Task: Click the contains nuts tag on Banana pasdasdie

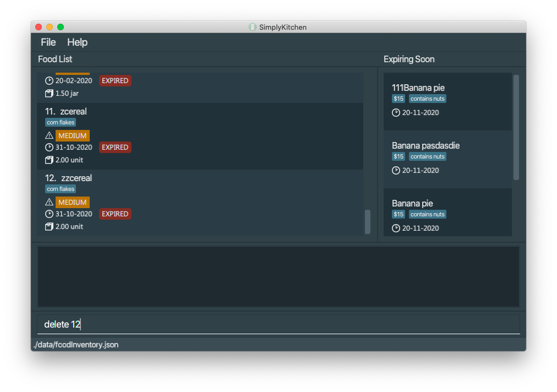Action: 427,156
